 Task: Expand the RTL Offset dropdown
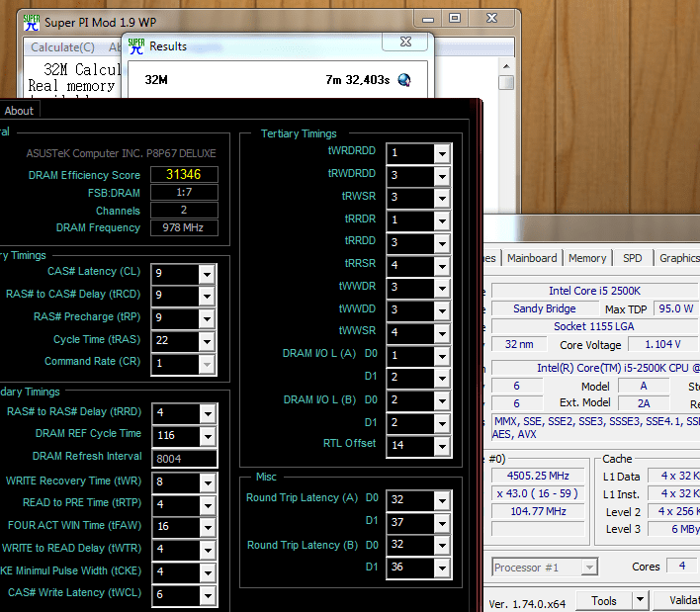[x=442, y=446]
